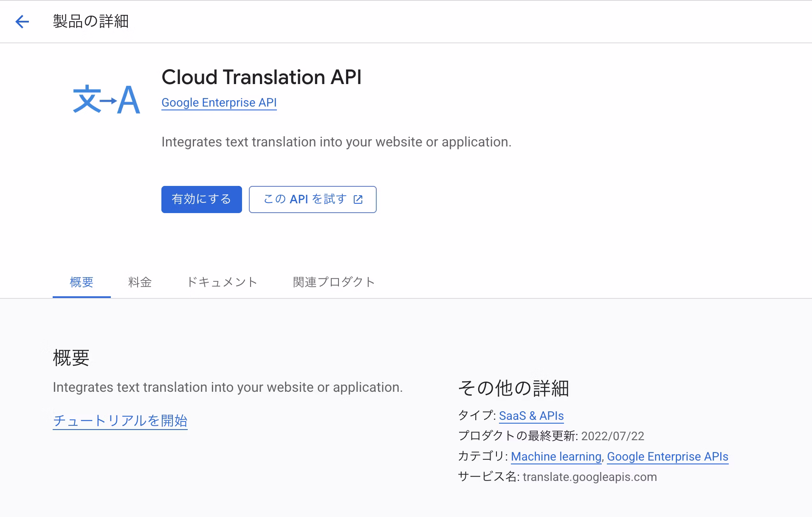Click the translate.googleapis.com service name

pyautogui.click(x=589, y=477)
